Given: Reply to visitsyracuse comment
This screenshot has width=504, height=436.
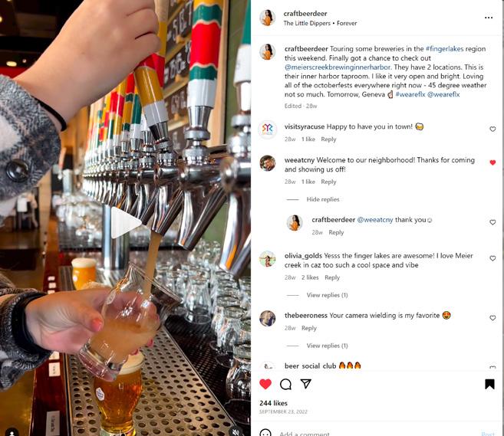Looking at the screenshot, I should click(328, 139).
